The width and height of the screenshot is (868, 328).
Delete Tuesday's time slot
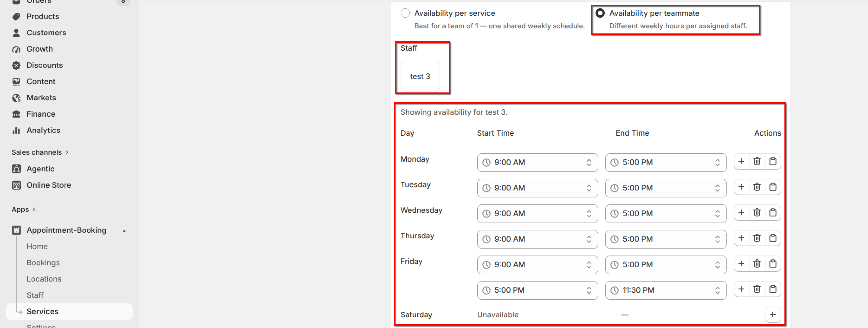[757, 187]
